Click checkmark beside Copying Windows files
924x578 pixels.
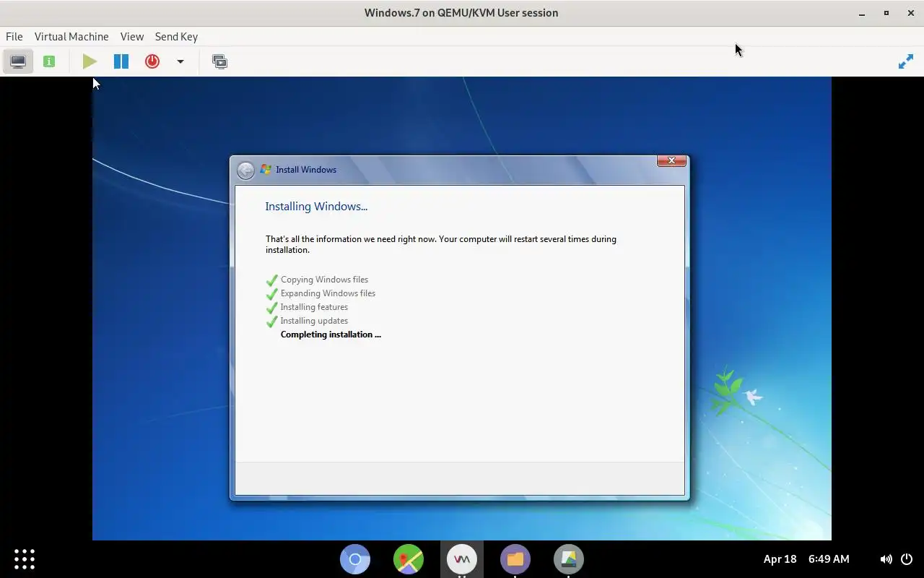pyautogui.click(x=272, y=280)
